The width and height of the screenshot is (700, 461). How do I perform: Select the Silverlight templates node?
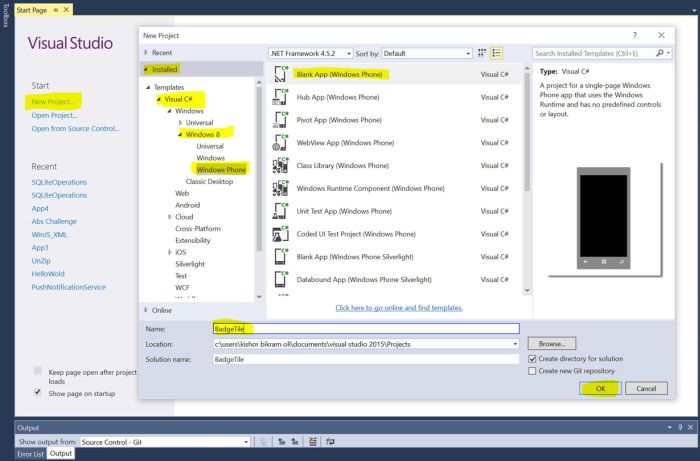tap(190, 264)
